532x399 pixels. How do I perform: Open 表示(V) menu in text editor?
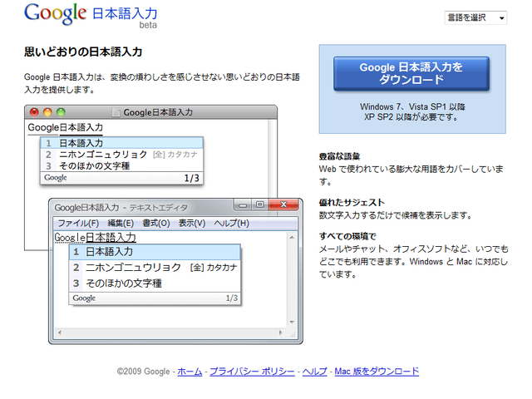coord(192,223)
